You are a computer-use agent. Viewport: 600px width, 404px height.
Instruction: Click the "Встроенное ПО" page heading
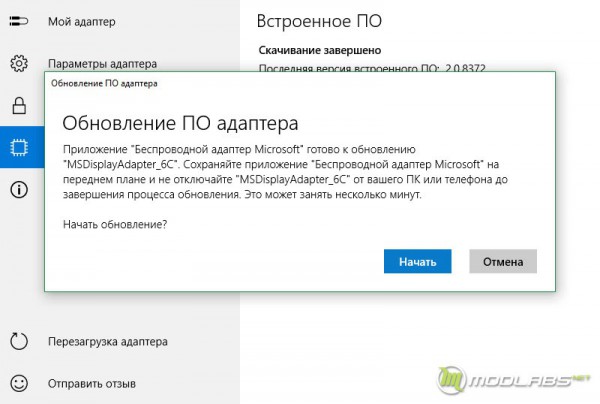pyautogui.click(x=319, y=21)
